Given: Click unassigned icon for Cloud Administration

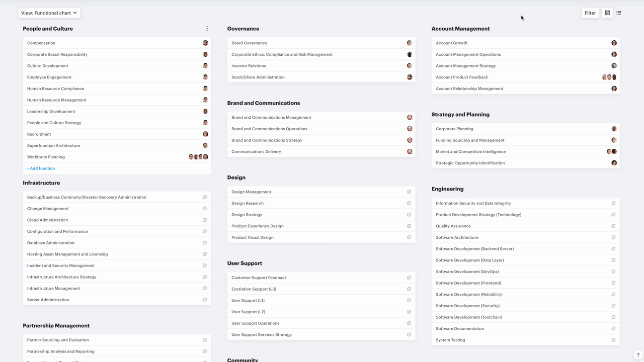Looking at the screenshot, I should coord(205,220).
